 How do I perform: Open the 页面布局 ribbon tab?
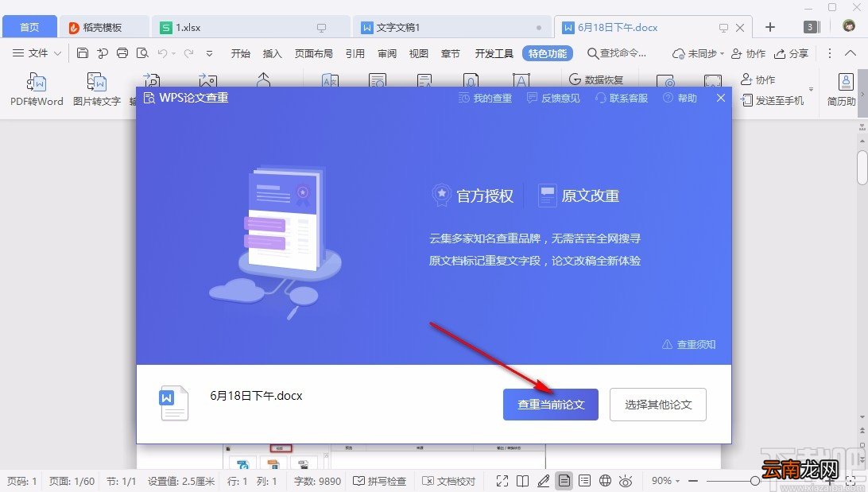pos(314,54)
